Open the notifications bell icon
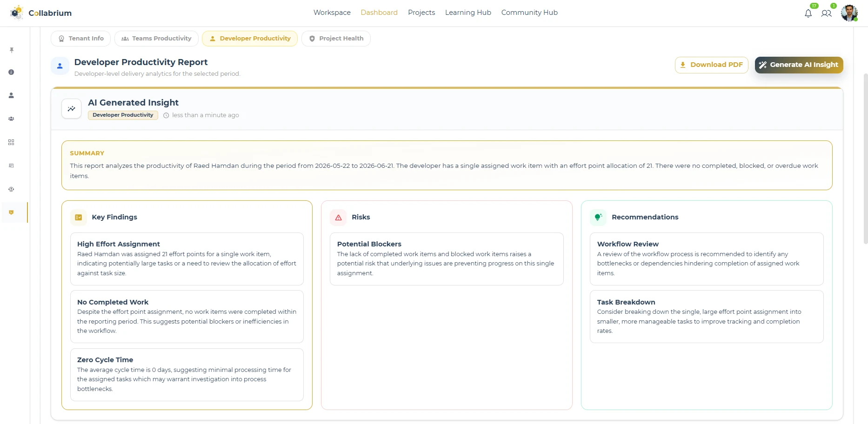The height and width of the screenshot is (424, 868). [x=808, y=13]
